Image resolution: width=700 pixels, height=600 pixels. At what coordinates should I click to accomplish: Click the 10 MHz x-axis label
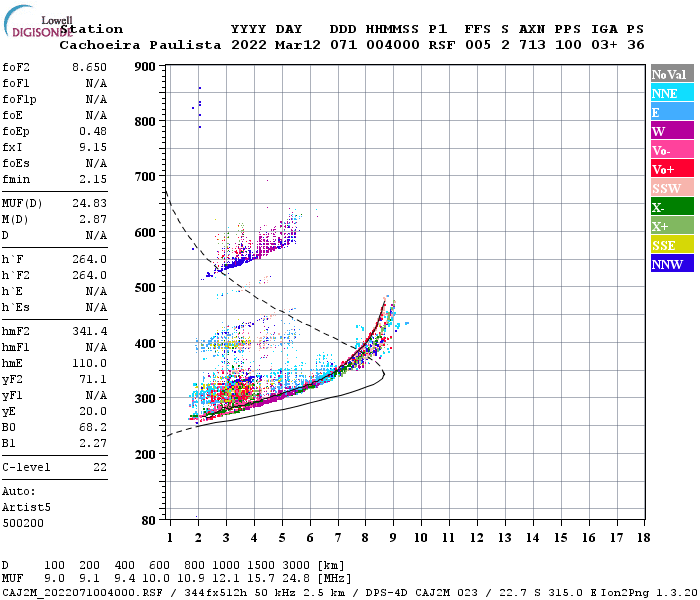(x=421, y=538)
